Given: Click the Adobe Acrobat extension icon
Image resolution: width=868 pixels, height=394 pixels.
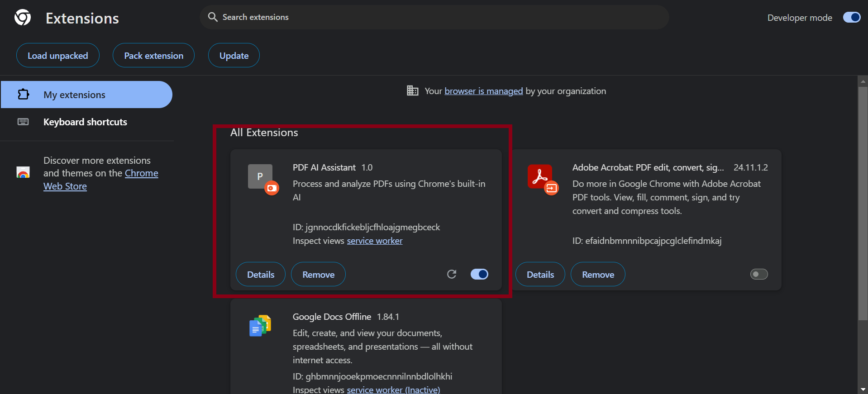Looking at the screenshot, I should pyautogui.click(x=540, y=176).
